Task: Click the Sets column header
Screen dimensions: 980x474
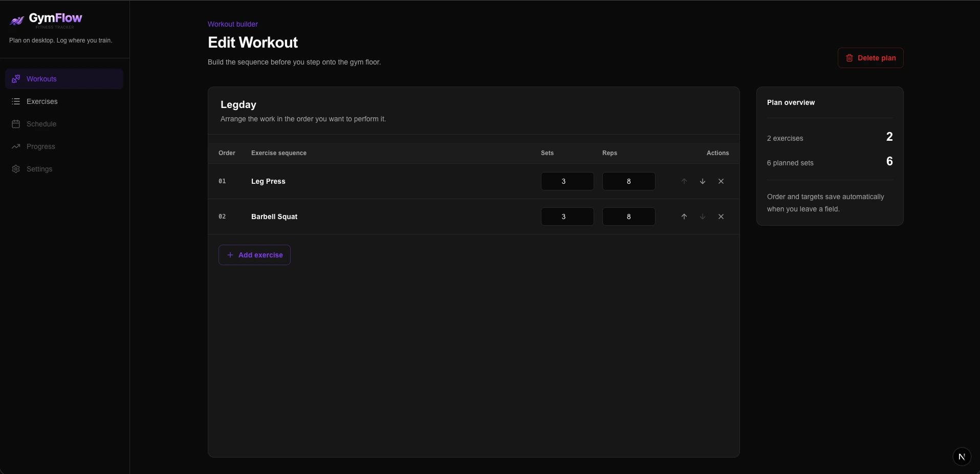Action: tap(547, 153)
